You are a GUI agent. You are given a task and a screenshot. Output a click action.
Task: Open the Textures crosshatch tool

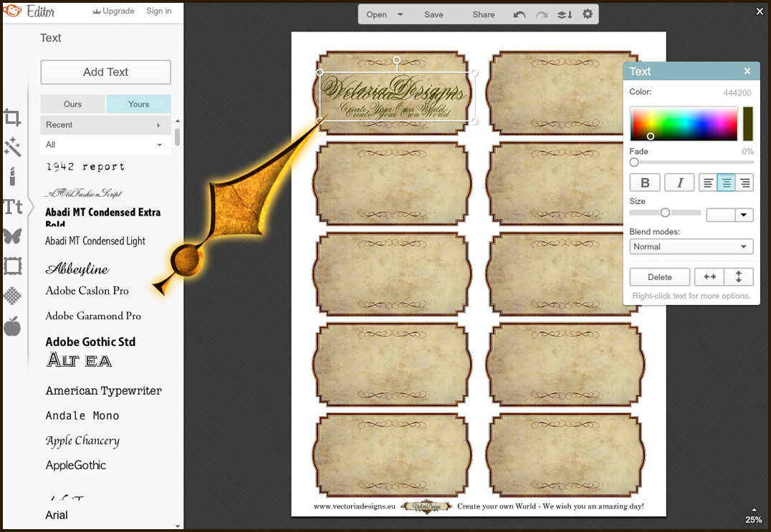(x=12, y=296)
